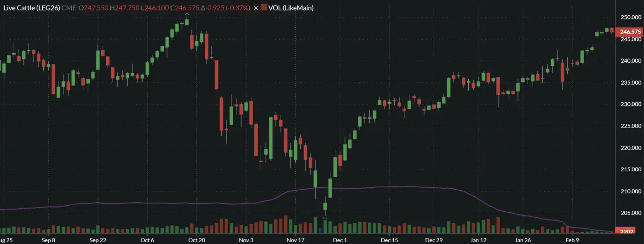Click the Sep 8 date on time axis
644x244 pixels.
(x=48, y=240)
